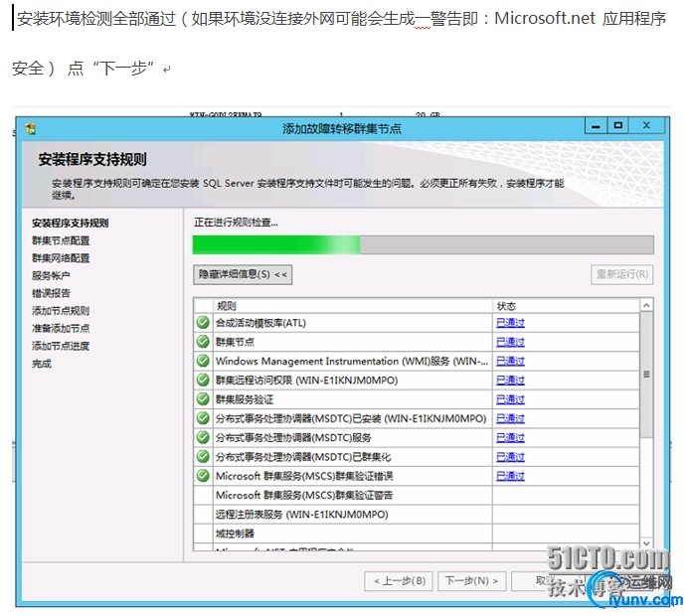Select 错误报告 step in sidebar
Image resolution: width=689 pixels, height=616 pixels.
(x=51, y=293)
